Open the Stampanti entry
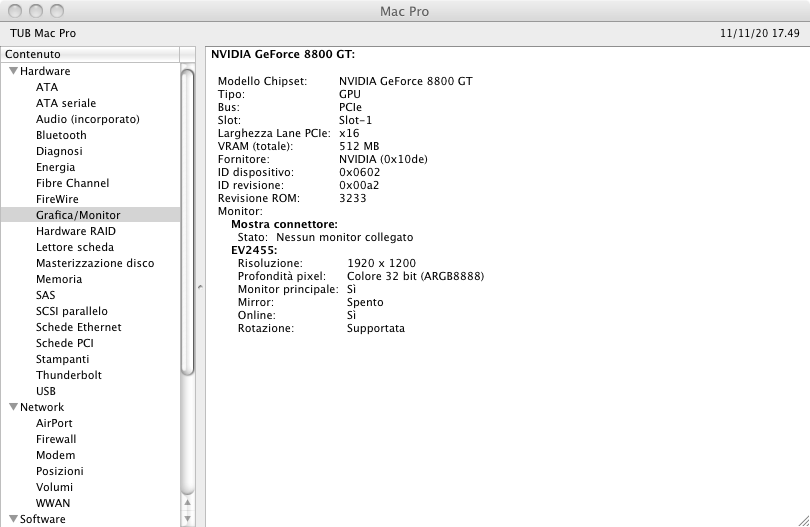Image resolution: width=810 pixels, height=527 pixels. click(x=63, y=359)
